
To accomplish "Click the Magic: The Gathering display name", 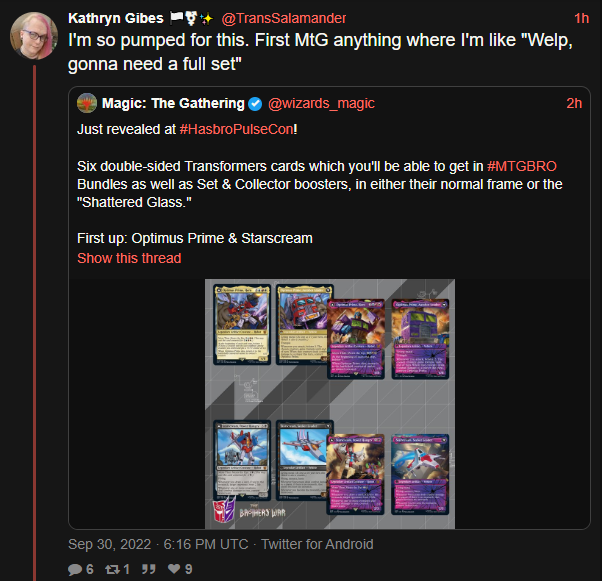I will click(173, 103).
